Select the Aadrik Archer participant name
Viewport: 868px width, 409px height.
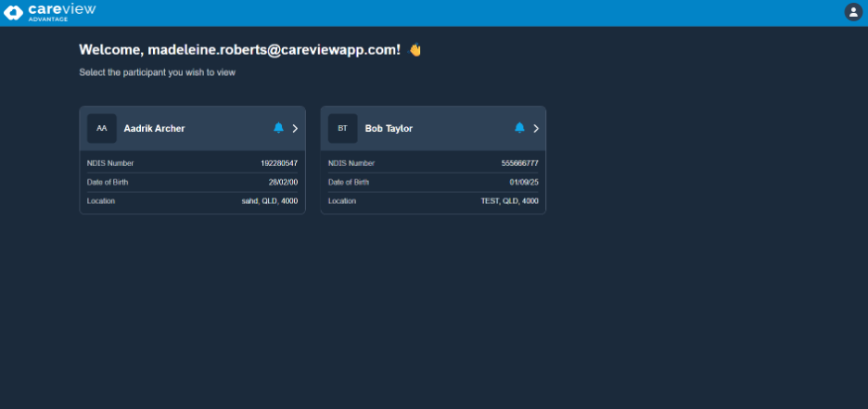pos(154,129)
